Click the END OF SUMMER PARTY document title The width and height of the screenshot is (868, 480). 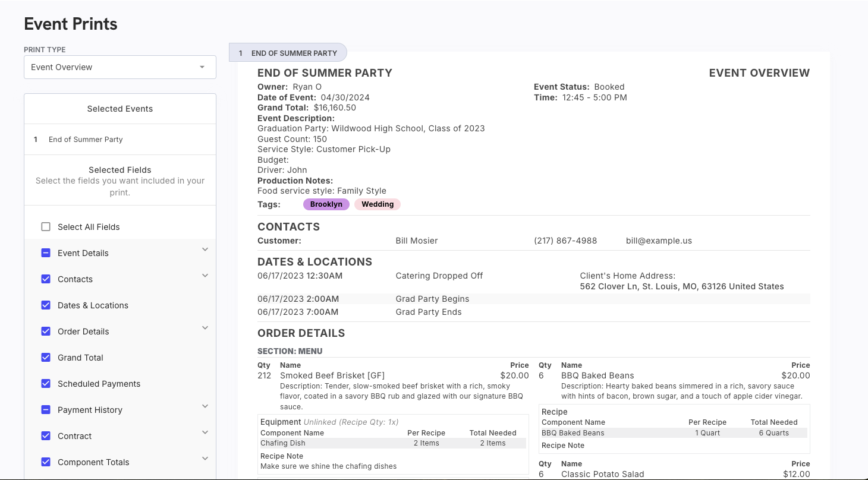(325, 73)
